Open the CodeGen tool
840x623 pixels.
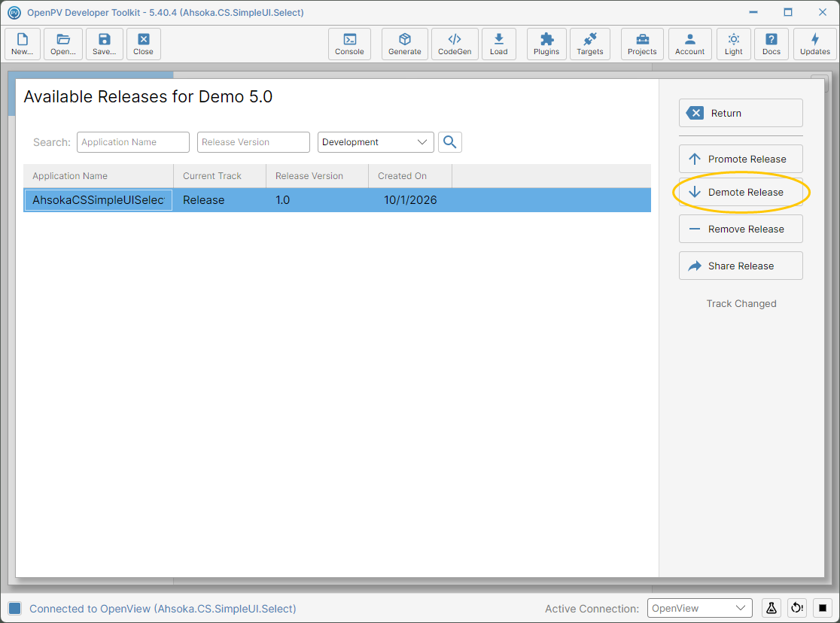click(x=455, y=44)
